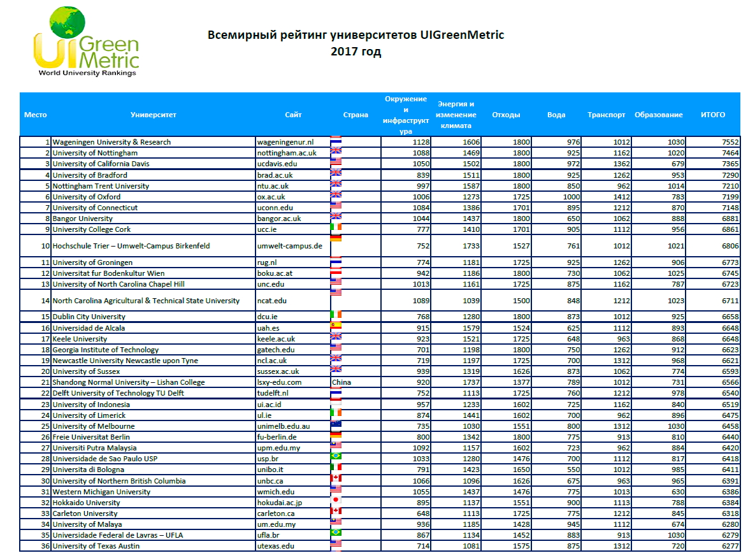Select the Shandong Normal University – Lishan College cell

point(153,382)
